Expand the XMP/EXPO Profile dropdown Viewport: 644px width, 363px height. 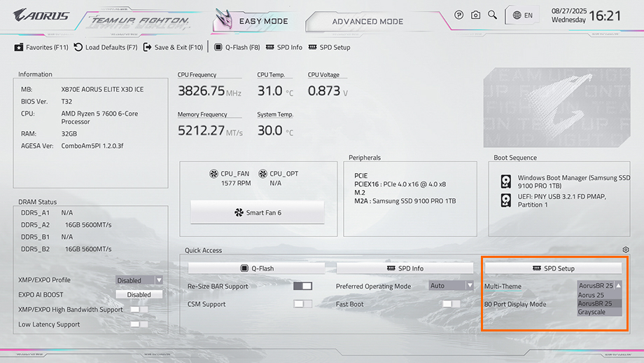pyautogui.click(x=139, y=280)
